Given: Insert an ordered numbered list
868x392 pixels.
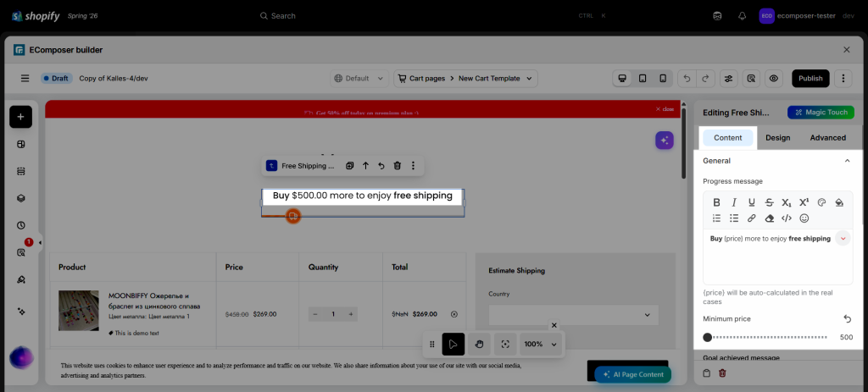Looking at the screenshot, I should point(716,218).
